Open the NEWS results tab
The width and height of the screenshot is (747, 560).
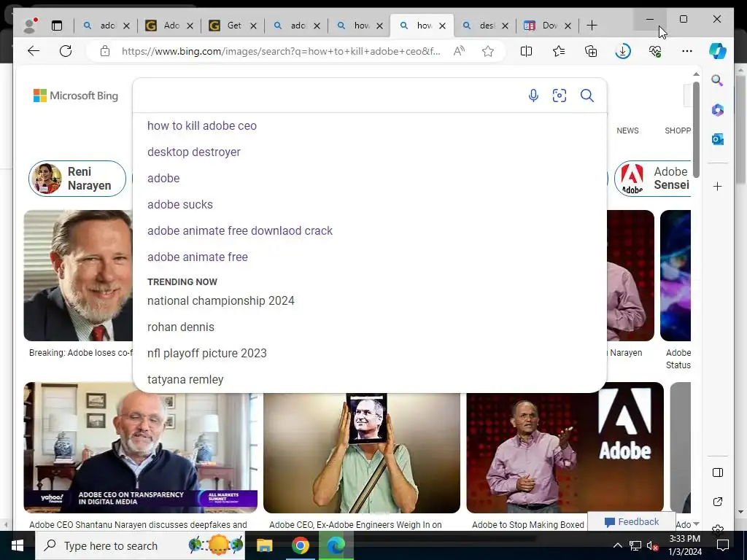click(x=627, y=131)
